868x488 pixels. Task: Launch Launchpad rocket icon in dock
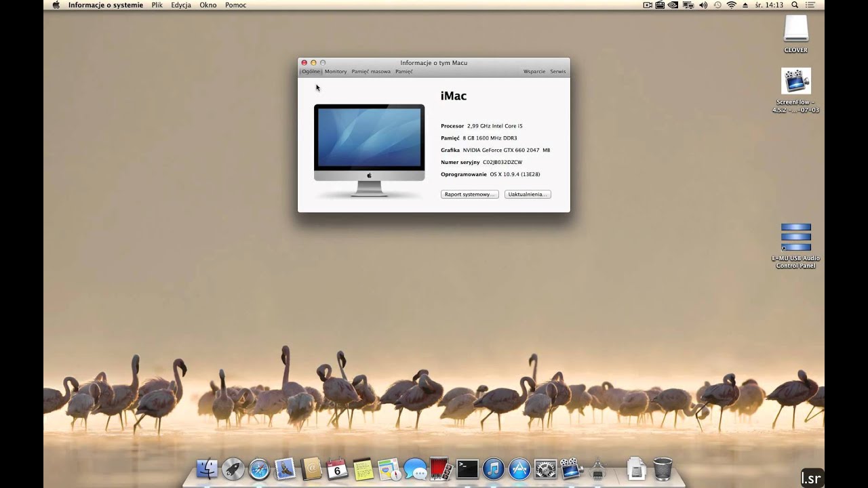click(x=233, y=468)
